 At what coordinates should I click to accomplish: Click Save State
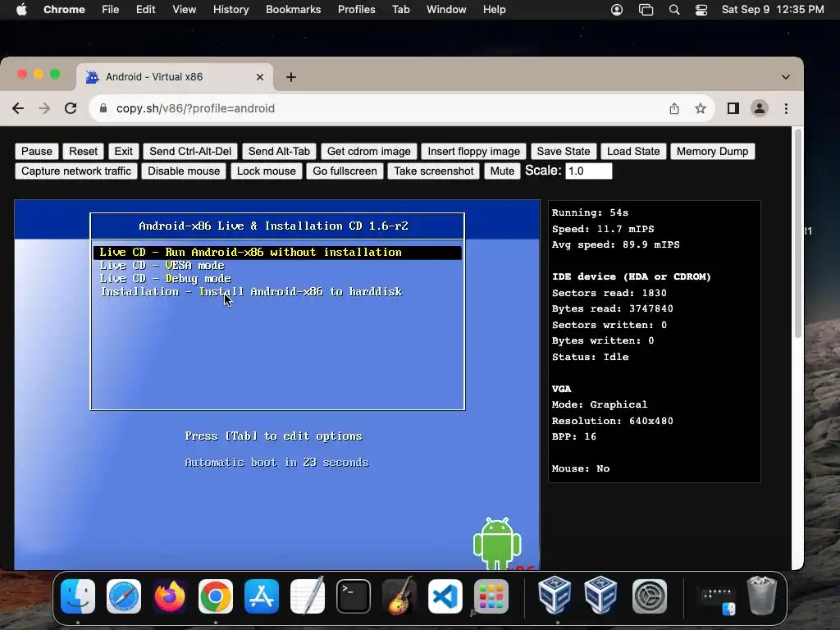coord(563,152)
